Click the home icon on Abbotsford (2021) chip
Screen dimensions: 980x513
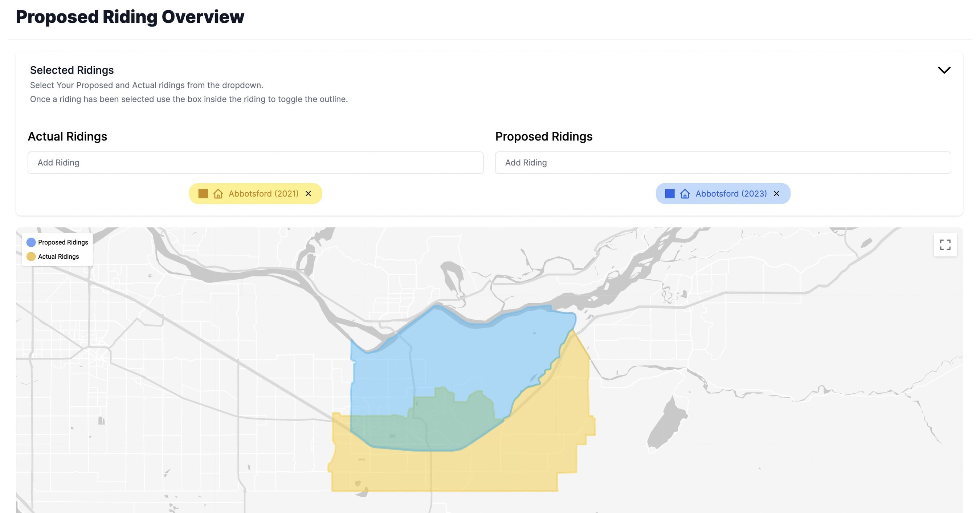coord(219,194)
